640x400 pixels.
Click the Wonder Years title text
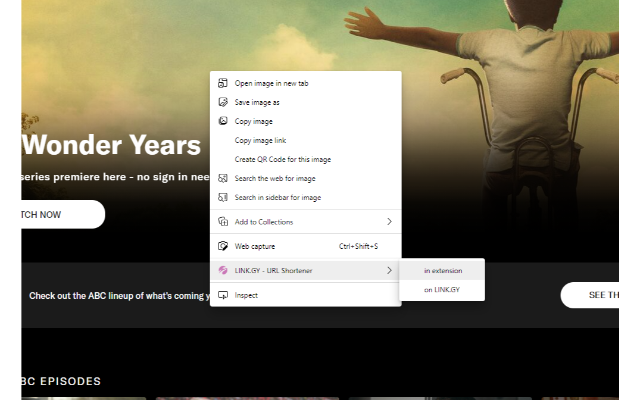pyautogui.click(x=111, y=145)
